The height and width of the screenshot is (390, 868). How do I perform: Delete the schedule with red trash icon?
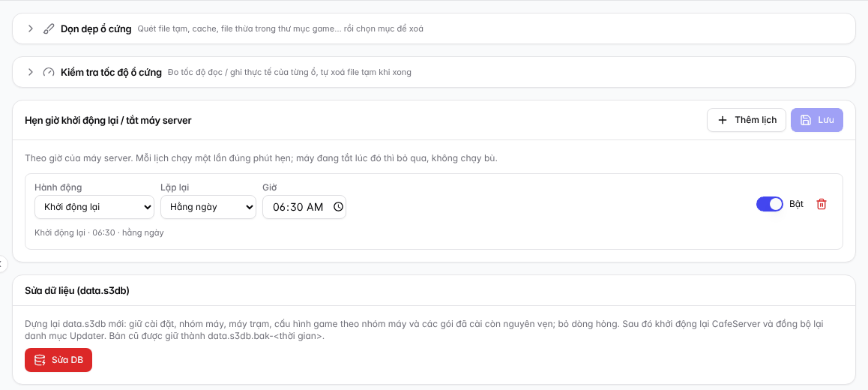822,204
